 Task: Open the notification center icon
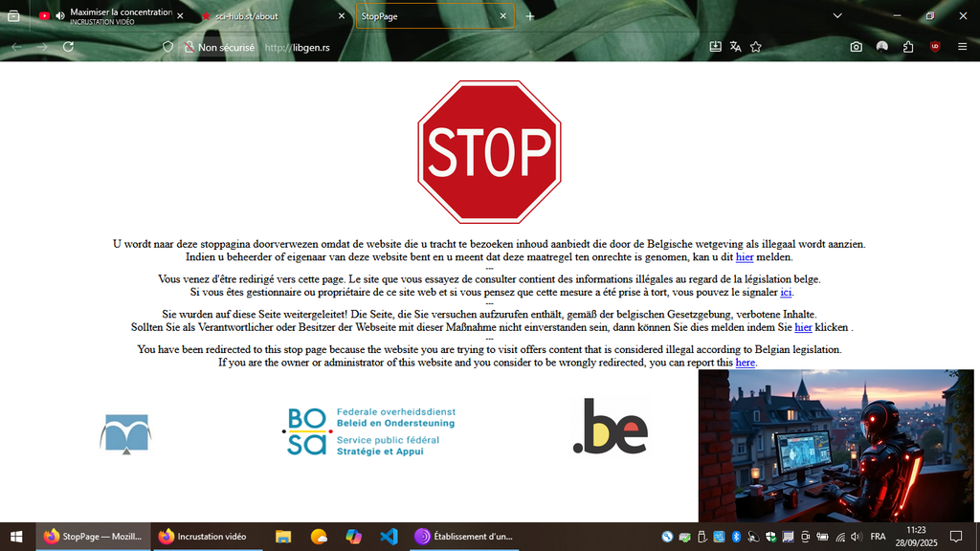tap(956, 537)
